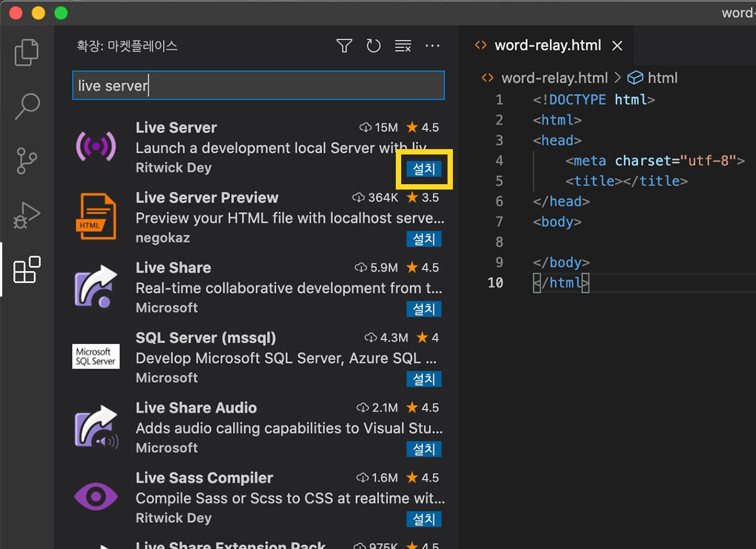Close the word-relay.html tab
756x549 pixels.
617,45
